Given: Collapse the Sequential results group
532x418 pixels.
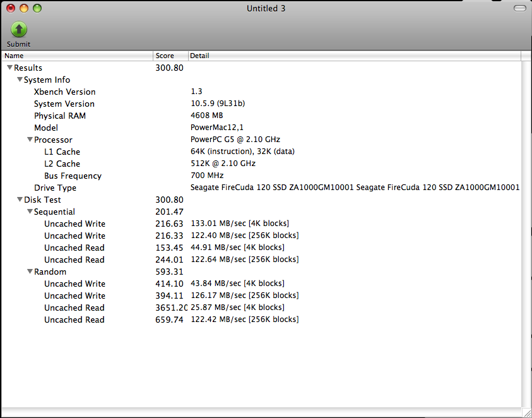Looking at the screenshot, I should coord(30,212).
